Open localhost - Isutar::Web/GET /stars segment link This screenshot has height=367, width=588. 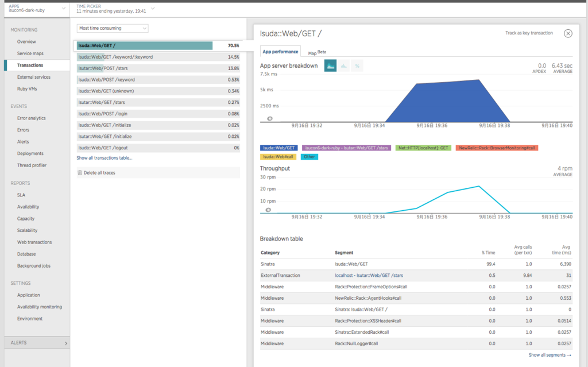pos(369,276)
